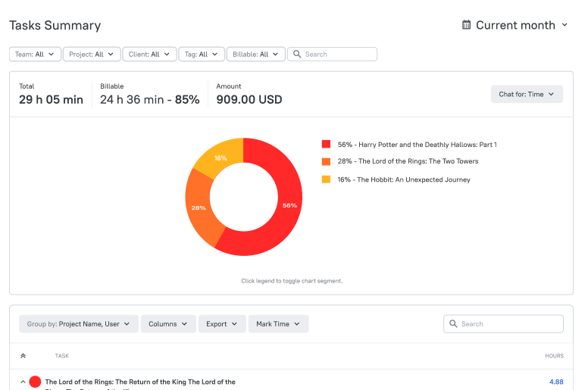Open the Project: All filter
Screen dimensions: 588x390
(92, 55)
